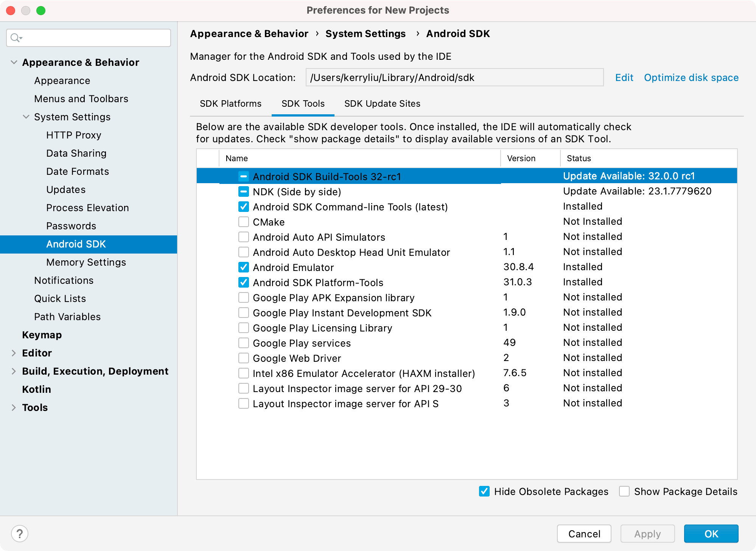
Task: Toggle NDK (Side by side) checkbox
Action: [244, 191]
